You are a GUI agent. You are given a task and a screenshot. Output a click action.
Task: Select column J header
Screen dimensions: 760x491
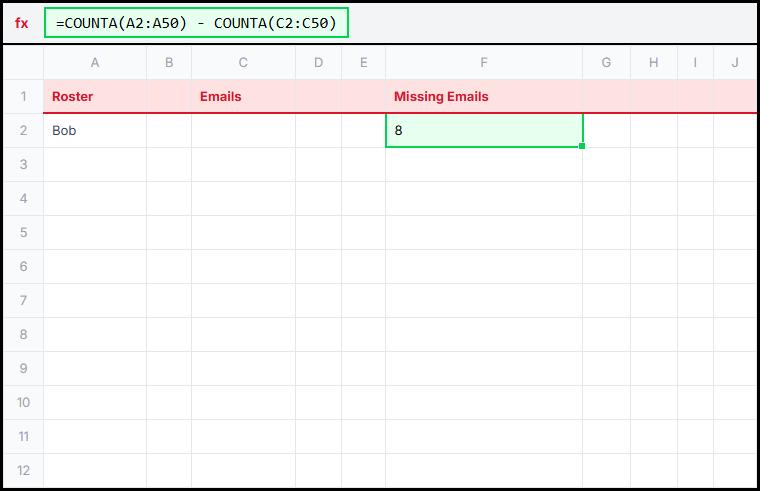coord(735,63)
